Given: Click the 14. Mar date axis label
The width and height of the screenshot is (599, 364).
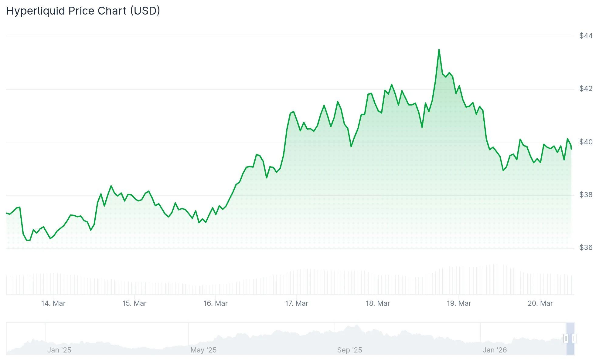Looking at the screenshot, I should click(x=53, y=303).
